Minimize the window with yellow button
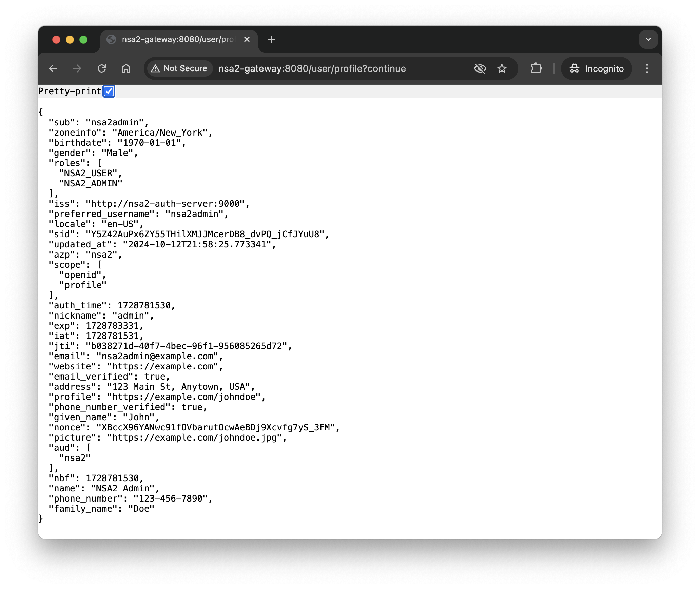 [x=70, y=40]
